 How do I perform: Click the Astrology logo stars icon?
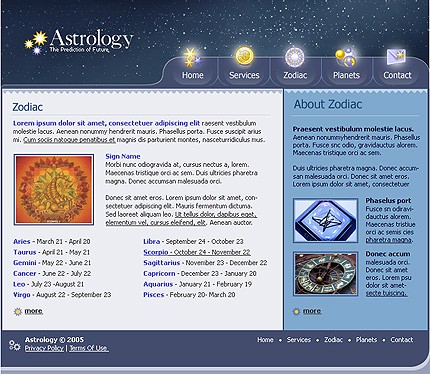click(x=36, y=42)
